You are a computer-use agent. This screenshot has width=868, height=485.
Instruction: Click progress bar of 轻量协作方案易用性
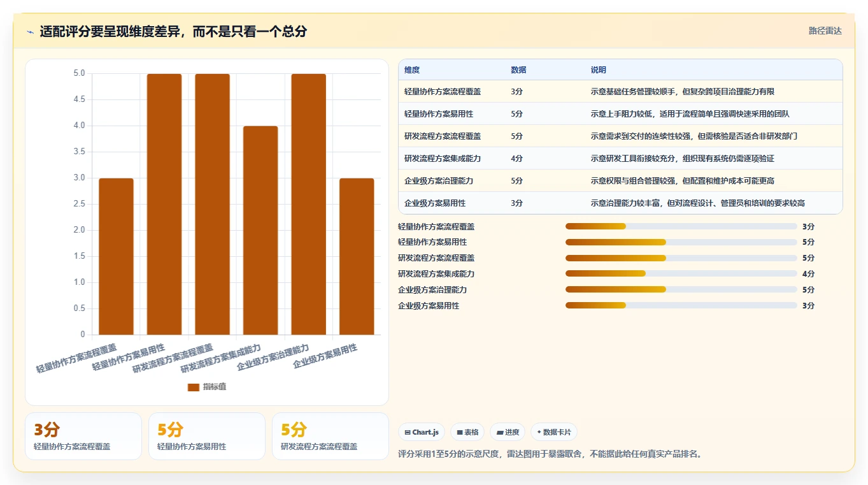pos(681,242)
